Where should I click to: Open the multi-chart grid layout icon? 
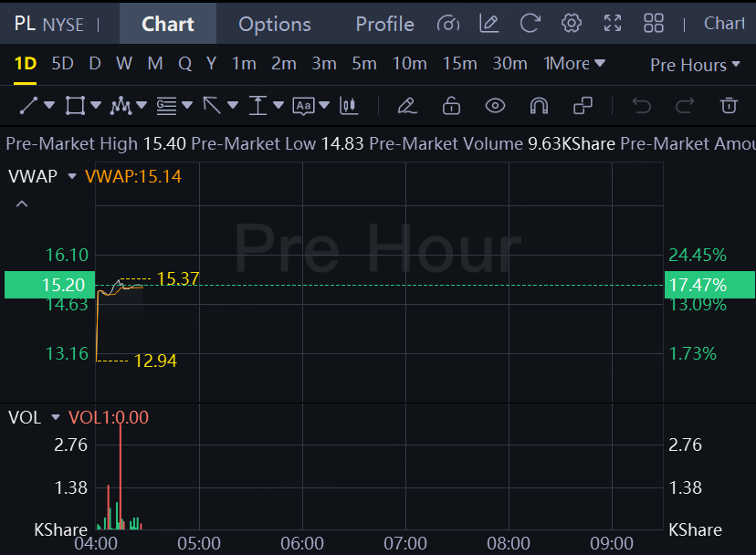tap(654, 24)
